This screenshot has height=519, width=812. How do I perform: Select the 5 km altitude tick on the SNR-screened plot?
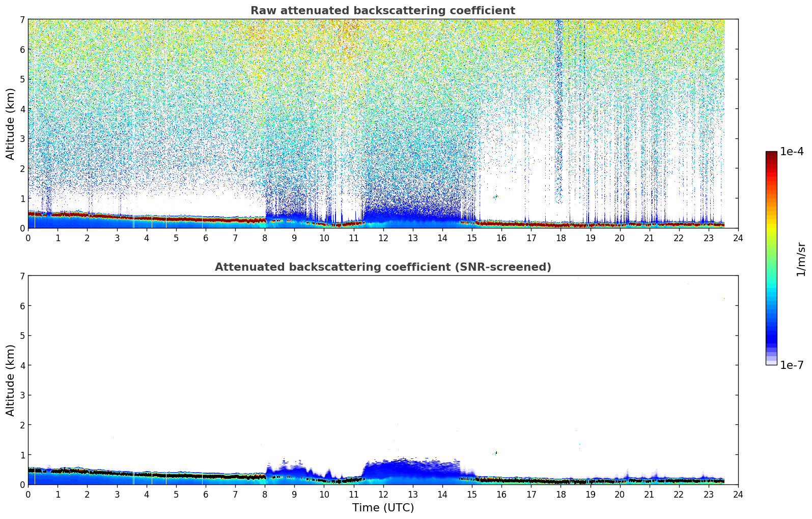click(x=22, y=335)
